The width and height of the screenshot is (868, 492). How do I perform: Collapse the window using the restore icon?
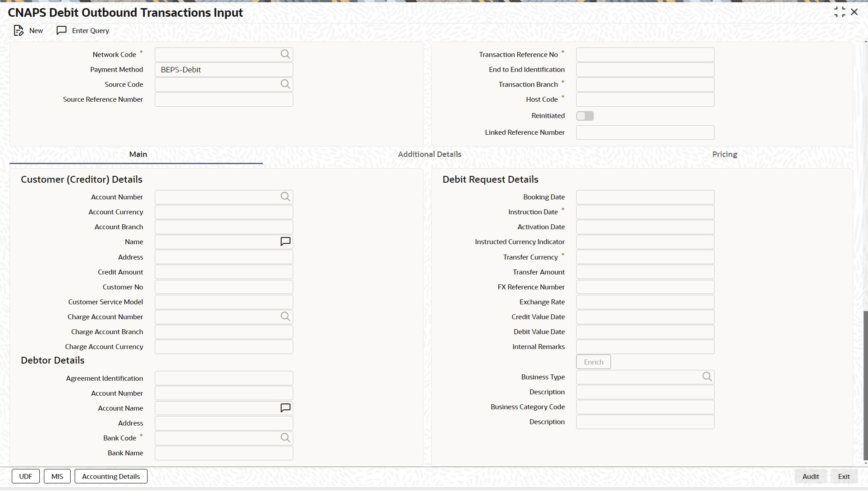point(839,12)
